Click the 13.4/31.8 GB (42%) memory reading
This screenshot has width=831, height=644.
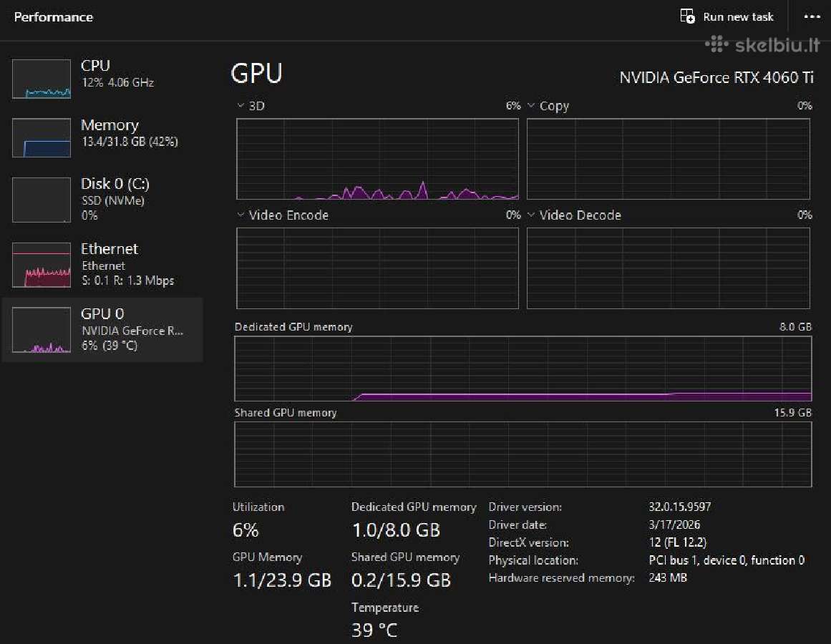pyautogui.click(x=130, y=142)
